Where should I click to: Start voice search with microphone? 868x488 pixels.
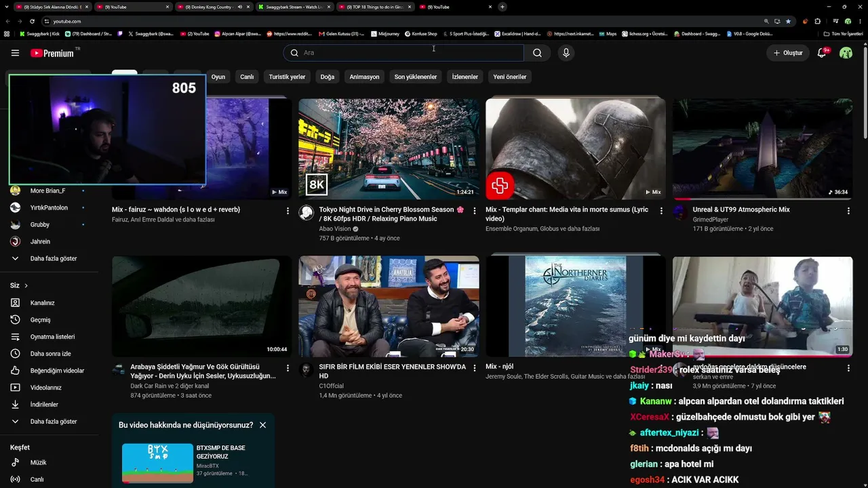tap(566, 53)
